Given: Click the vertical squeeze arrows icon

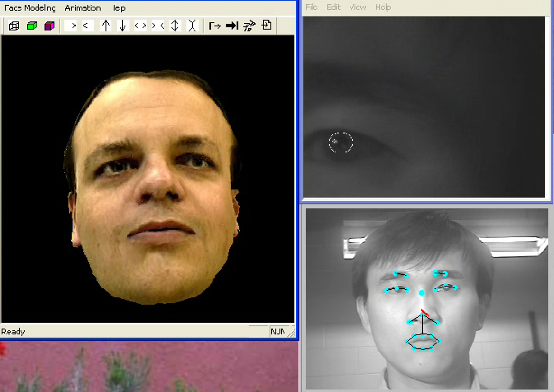Looking at the screenshot, I should (192, 26).
